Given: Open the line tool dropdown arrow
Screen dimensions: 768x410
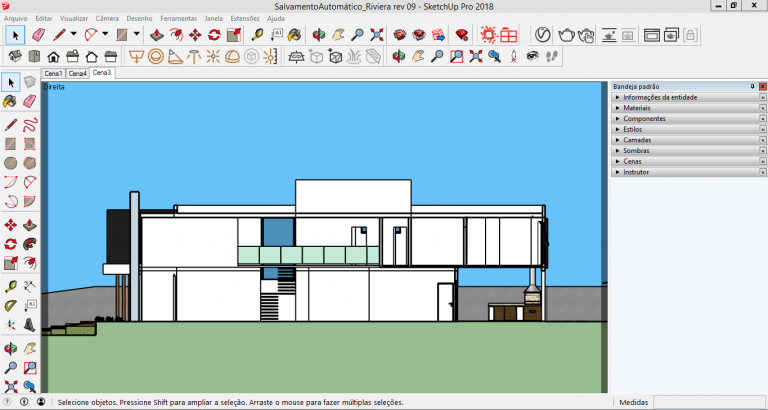Looking at the screenshot, I should click(x=73, y=34).
